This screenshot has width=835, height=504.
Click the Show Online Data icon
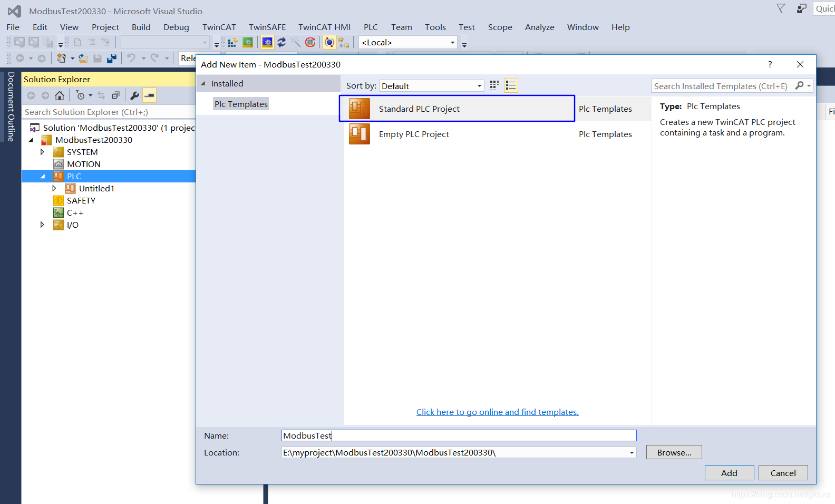pyautogui.click(x=329, y=42)
